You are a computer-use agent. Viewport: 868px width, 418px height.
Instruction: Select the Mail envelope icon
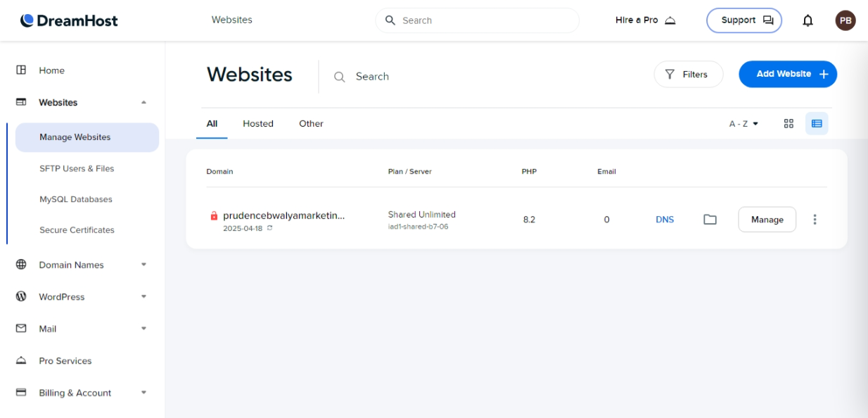pyautogui.click(x=21, y=329)
